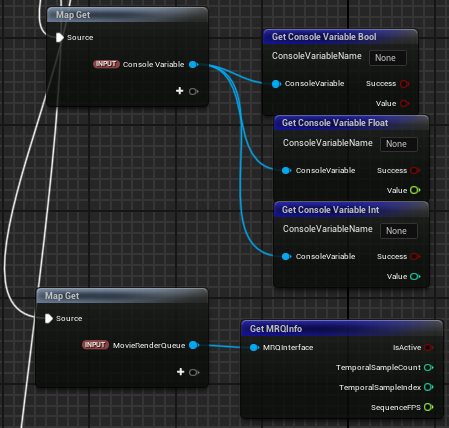Image resolution: width=449 pixels, height=428 pixels.
Task: Click the Success pin on Get Console Variable Float
Action: [415, 171]
